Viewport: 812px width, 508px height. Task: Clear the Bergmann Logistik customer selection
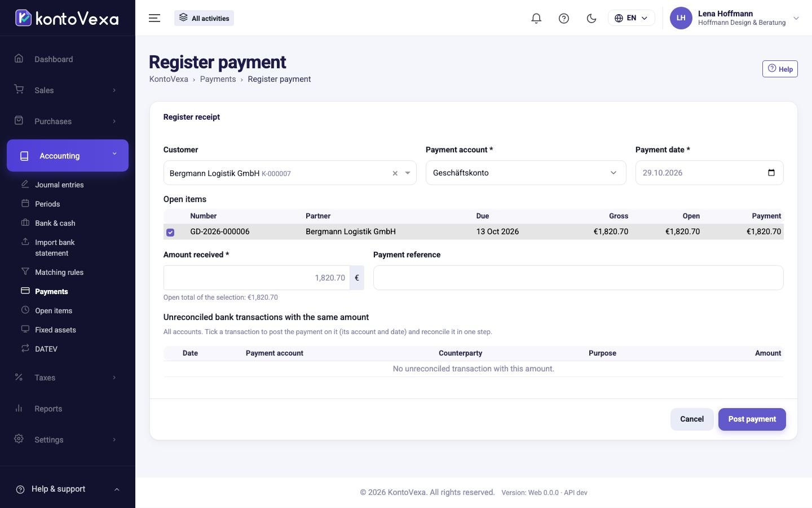coord(395,173)
